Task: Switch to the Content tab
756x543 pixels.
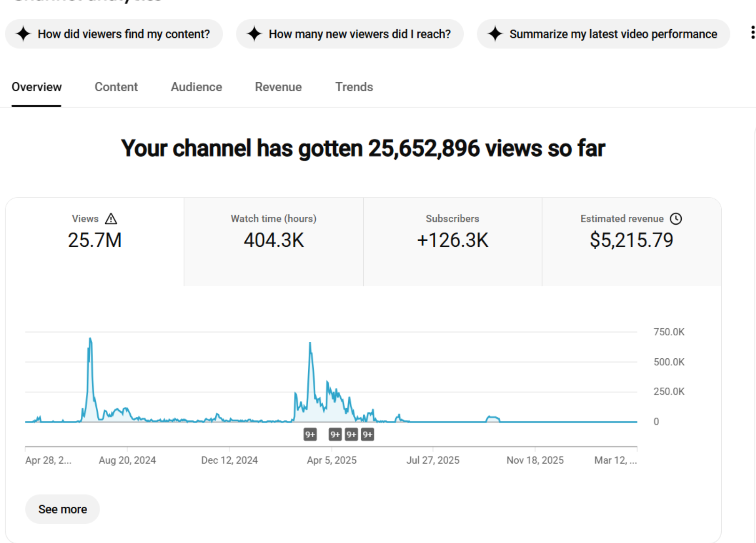Action: pos(116,87)
